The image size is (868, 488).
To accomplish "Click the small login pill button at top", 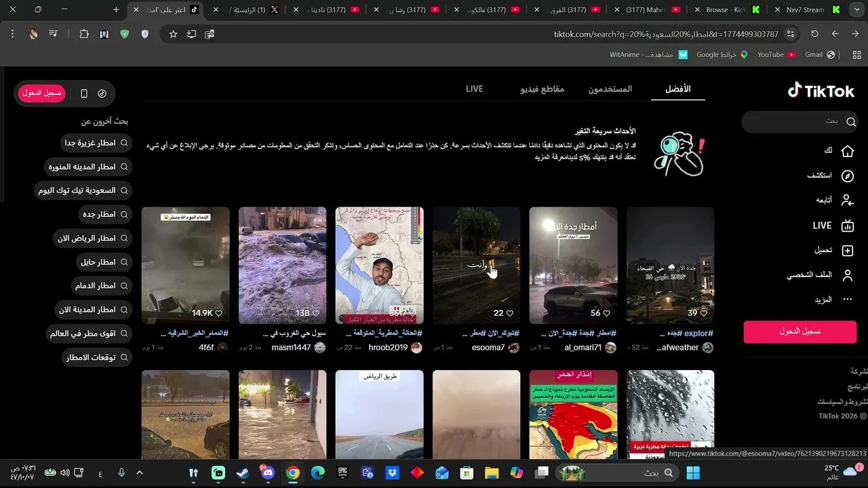I will 42,94.
